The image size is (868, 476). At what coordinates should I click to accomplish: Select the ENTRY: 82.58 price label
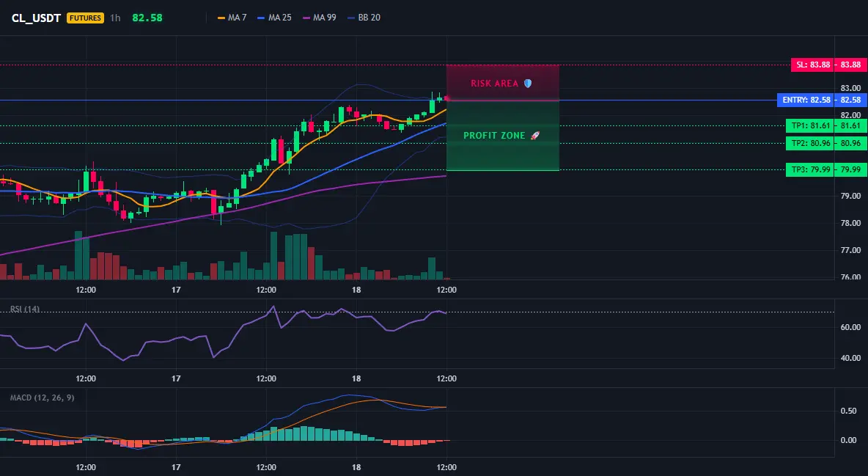(806, 100)
